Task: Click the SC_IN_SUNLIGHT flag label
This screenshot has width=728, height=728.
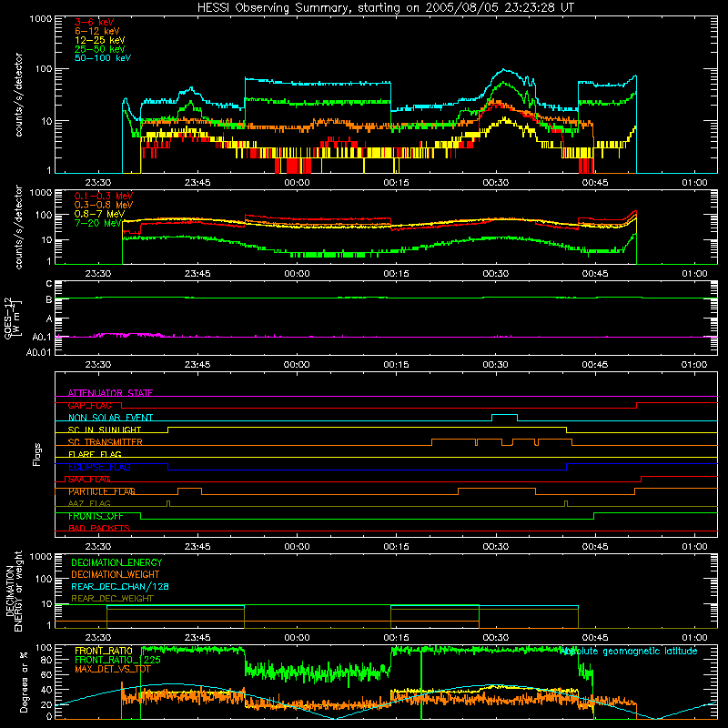Action: point(105,430)
